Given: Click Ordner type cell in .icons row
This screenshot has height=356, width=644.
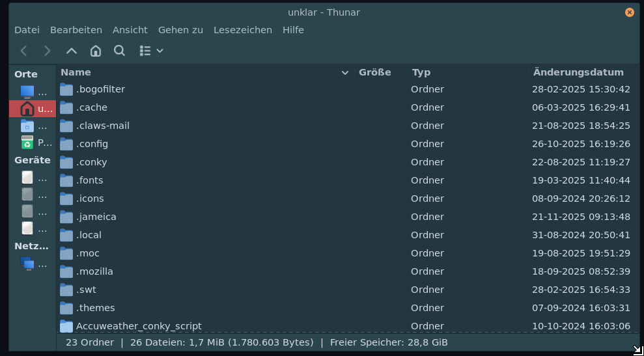Looking at the screenshot, I should click(428, 199).
